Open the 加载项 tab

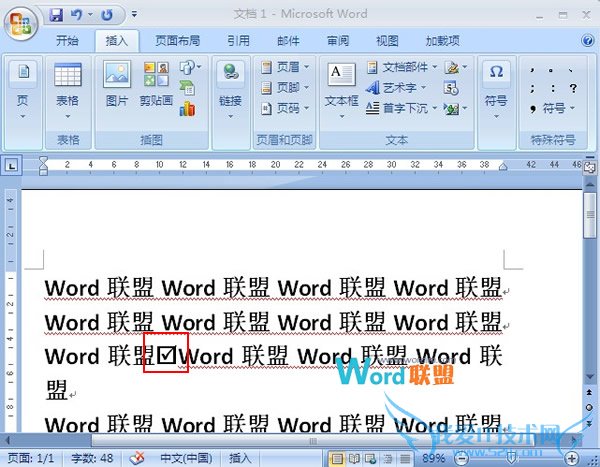(x=443, y=41)
